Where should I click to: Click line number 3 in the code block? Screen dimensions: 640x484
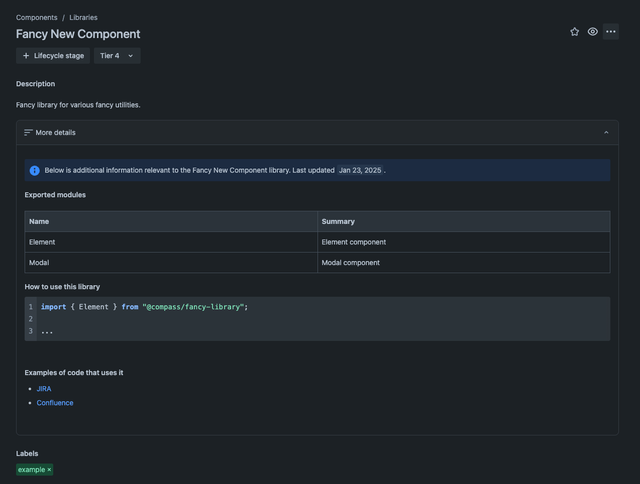pyautogui.click(x=31, y=331)
